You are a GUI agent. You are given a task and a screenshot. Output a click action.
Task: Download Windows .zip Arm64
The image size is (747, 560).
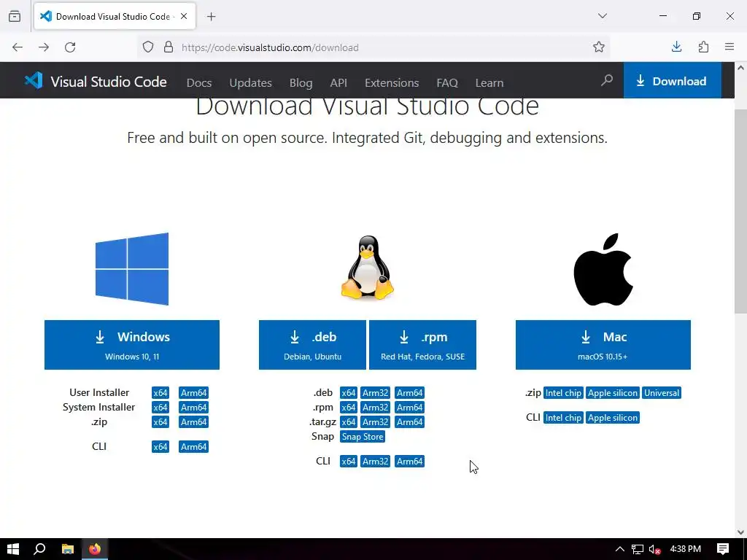pos(194,422)
